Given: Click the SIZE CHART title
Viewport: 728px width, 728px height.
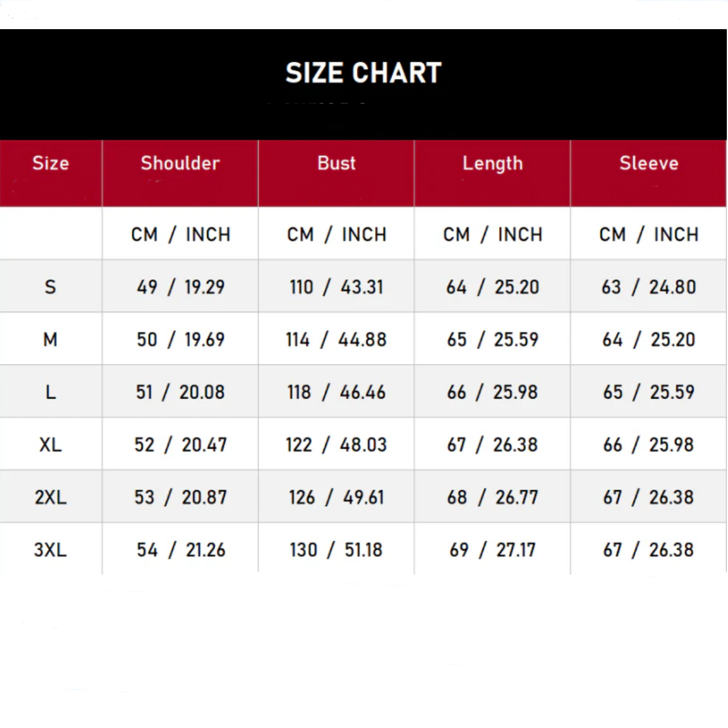Looking at the screenshot, I should (x=363, y=73).
